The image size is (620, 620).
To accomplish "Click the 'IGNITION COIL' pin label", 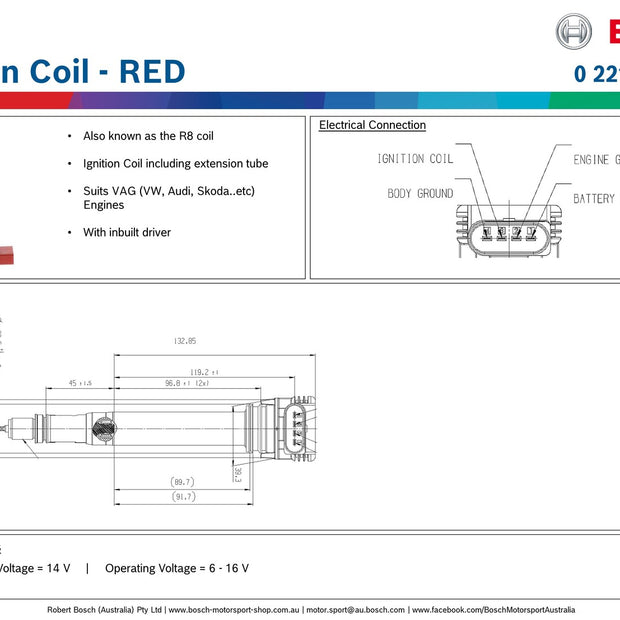I will click(415, 159).
